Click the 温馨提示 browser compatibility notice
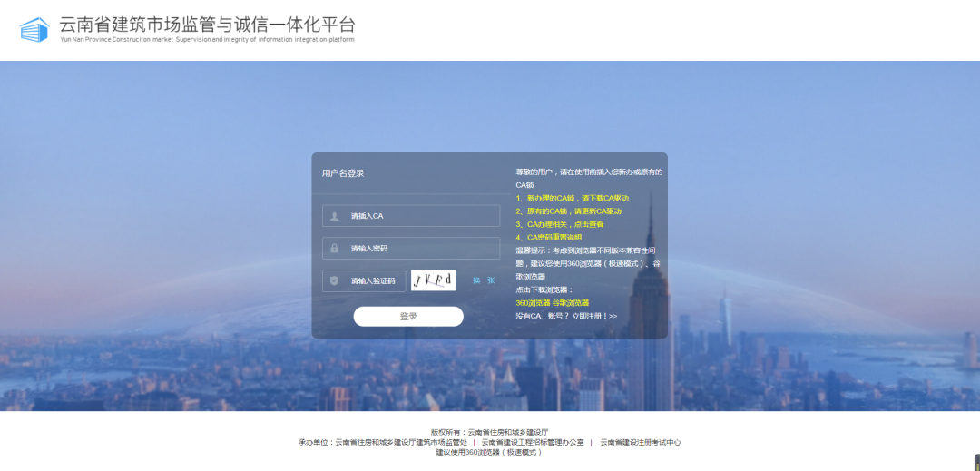This screenshot has height=471, width=980. pos(588,263)
